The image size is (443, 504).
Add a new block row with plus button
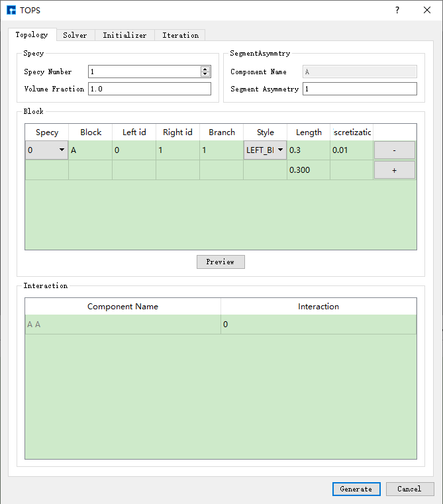pyautogui.click(x=394, y=170)
